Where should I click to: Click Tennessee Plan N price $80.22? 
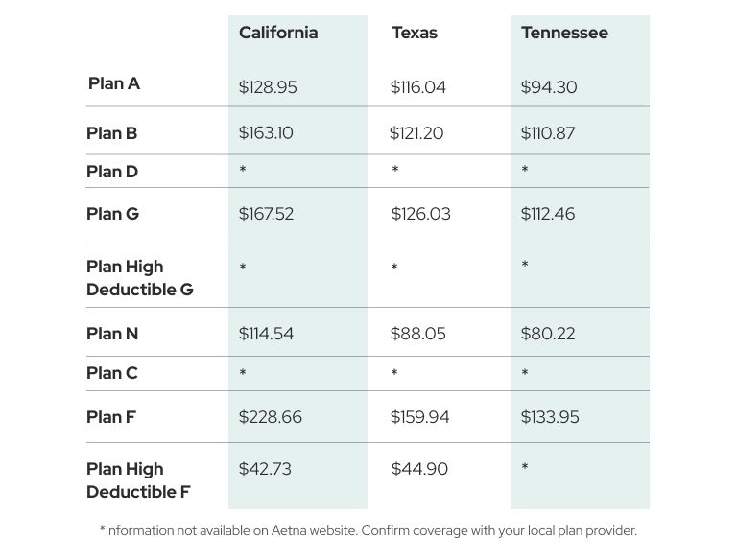click(548, 334)
